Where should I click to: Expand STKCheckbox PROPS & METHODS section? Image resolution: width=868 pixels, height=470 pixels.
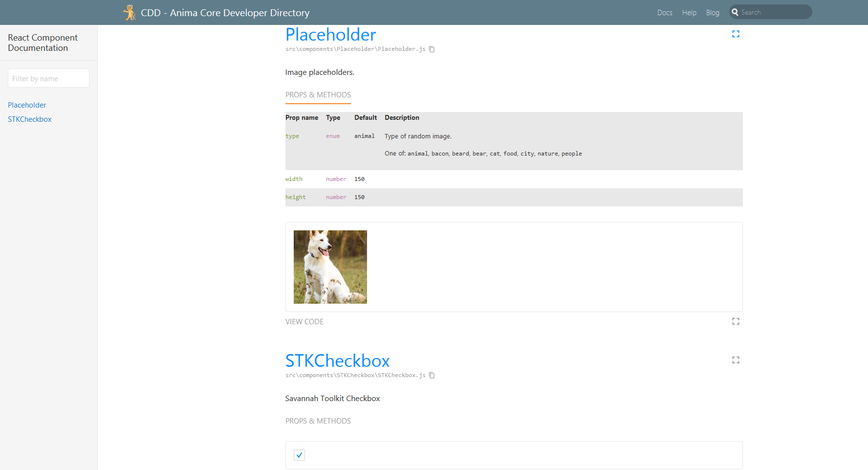pyautogui.click(x=318, y=421)
